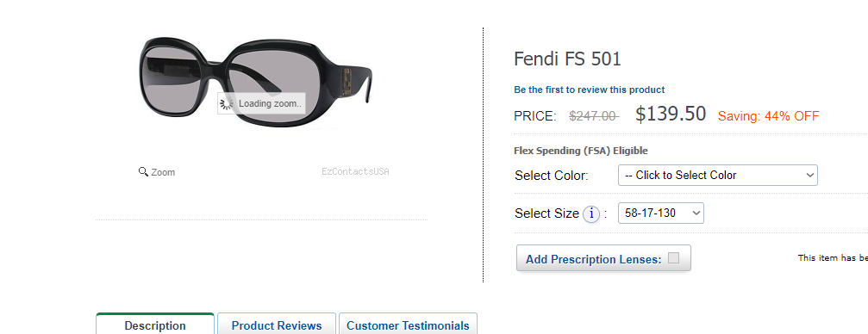This screenshot has width=868, height=334.
Task: Open the Select Color dropdown
Action: pos(717,176)
